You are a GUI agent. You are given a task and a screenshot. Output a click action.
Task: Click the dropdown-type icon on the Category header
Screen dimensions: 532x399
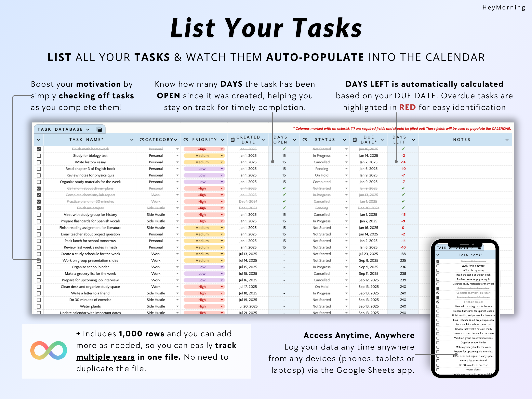(142, 140)
